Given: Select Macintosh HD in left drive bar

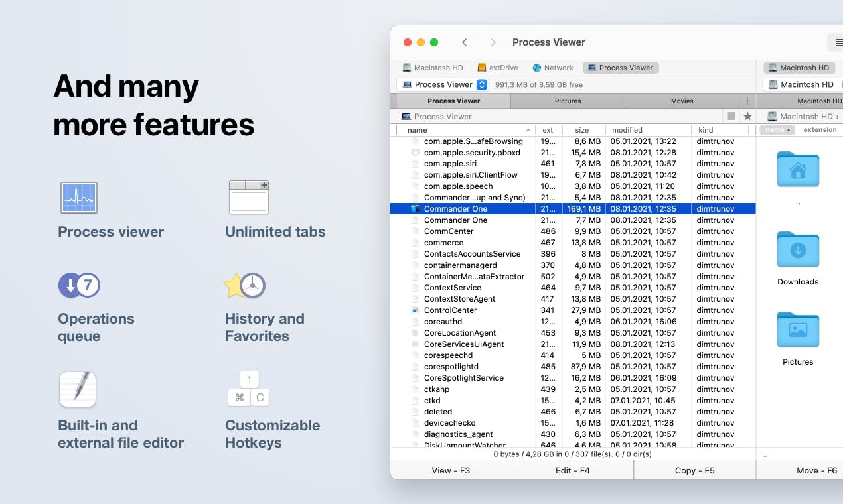Looking at the screenshot, I should 433,68.
